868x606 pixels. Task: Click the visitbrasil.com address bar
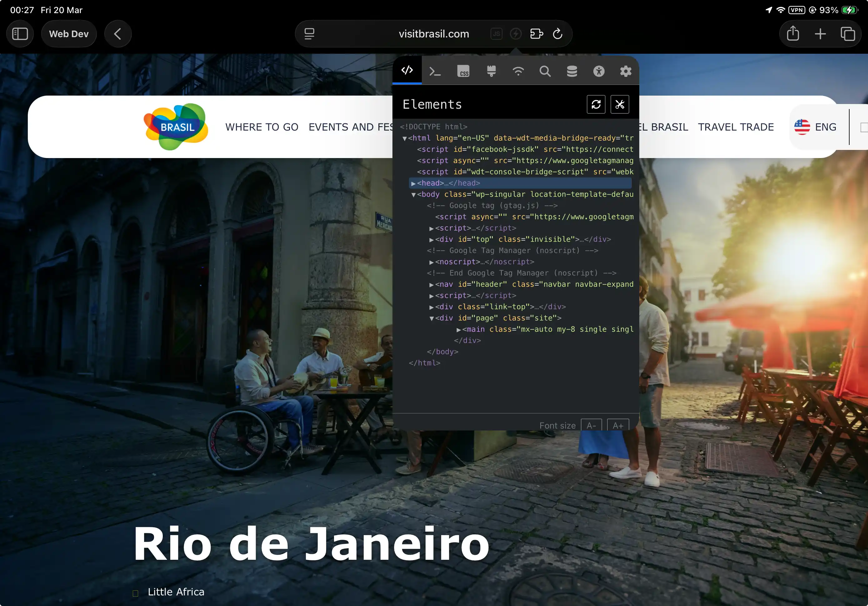pos(433,34)
